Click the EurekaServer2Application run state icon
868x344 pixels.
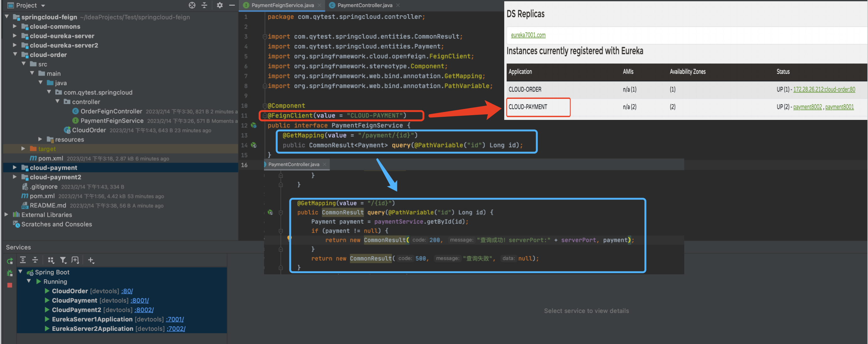coord(47,329)
